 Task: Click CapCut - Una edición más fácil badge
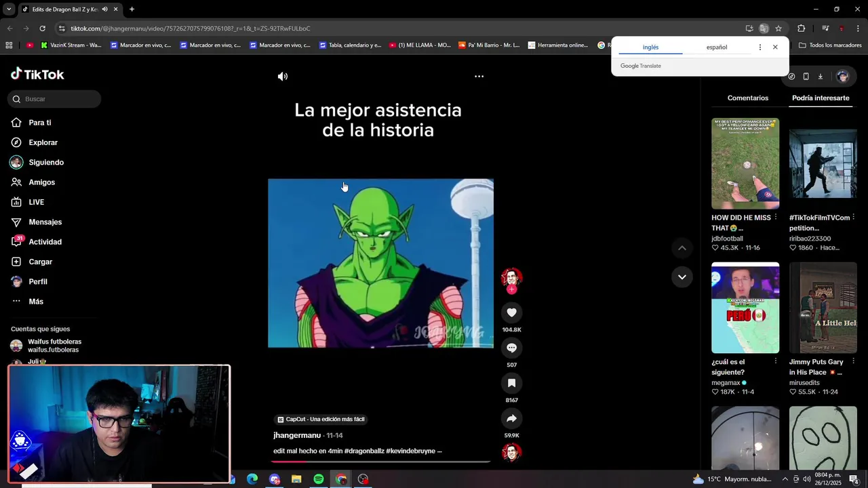[321, 420]
